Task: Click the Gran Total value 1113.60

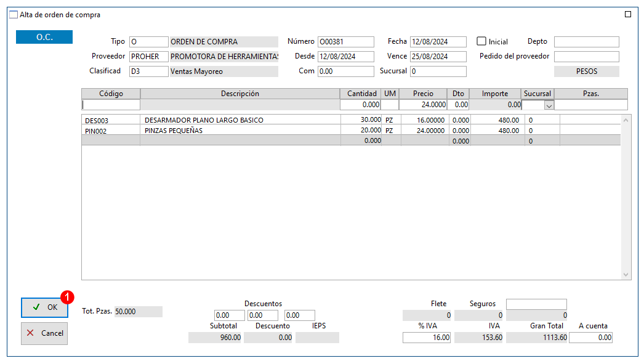Action: 537,338
